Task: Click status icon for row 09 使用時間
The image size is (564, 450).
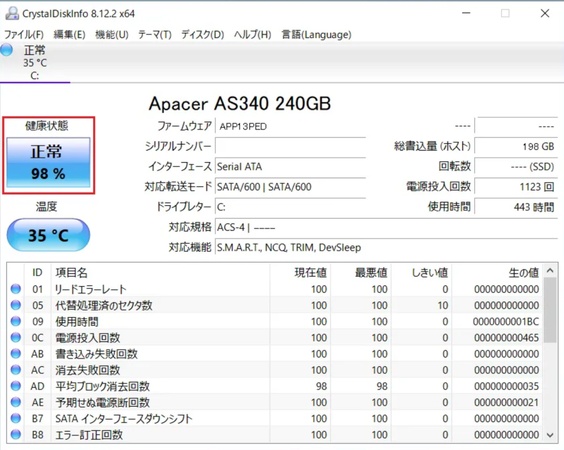Action: pyautogui.click(x=15, y=321)
